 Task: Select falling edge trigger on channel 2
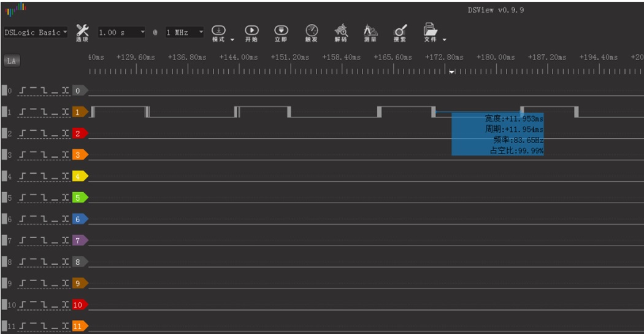[44, 133]
